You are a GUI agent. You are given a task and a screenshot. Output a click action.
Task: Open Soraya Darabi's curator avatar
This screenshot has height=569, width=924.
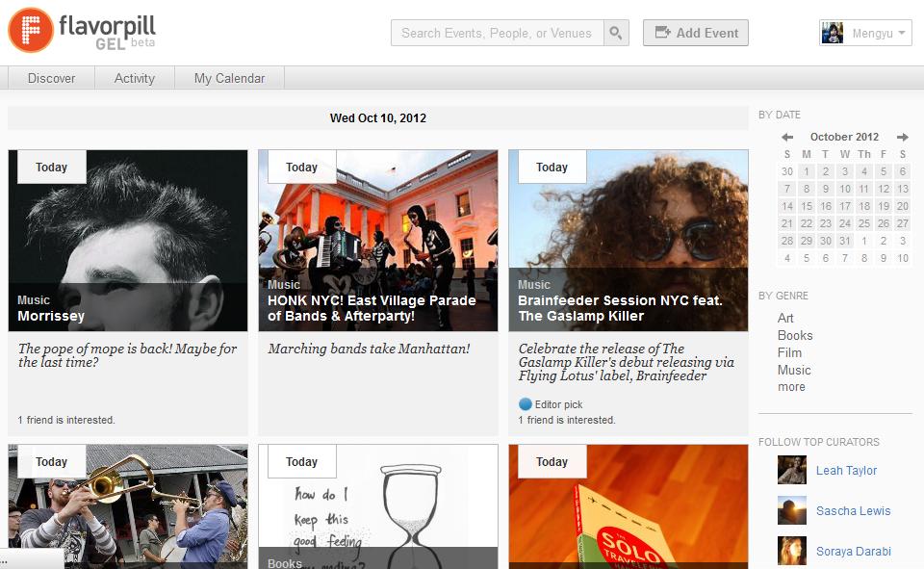click(791, 551)
